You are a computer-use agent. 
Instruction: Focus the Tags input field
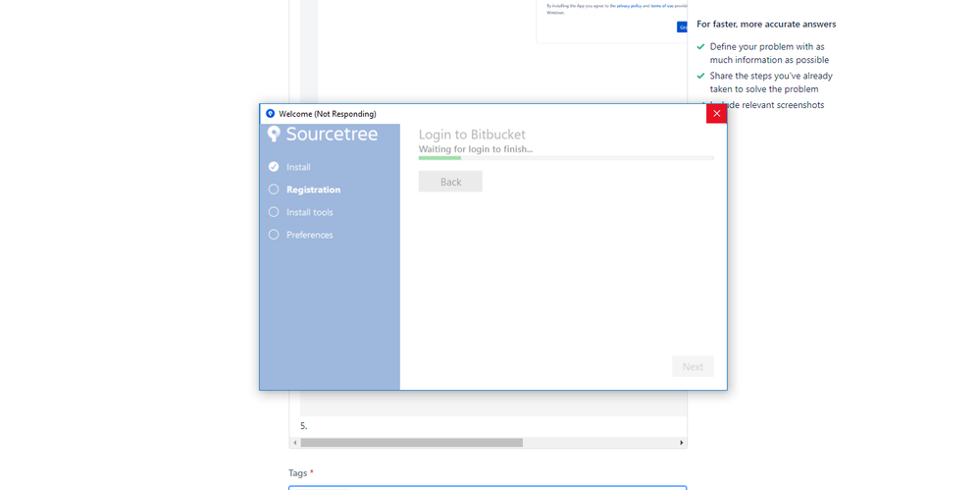(x=488, y=487)
